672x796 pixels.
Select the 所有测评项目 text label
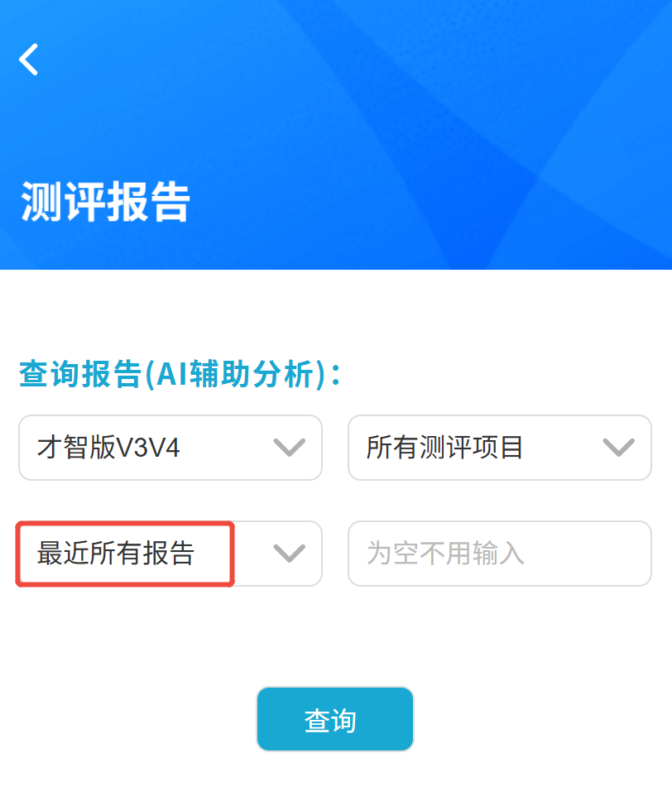coord(444,448)
